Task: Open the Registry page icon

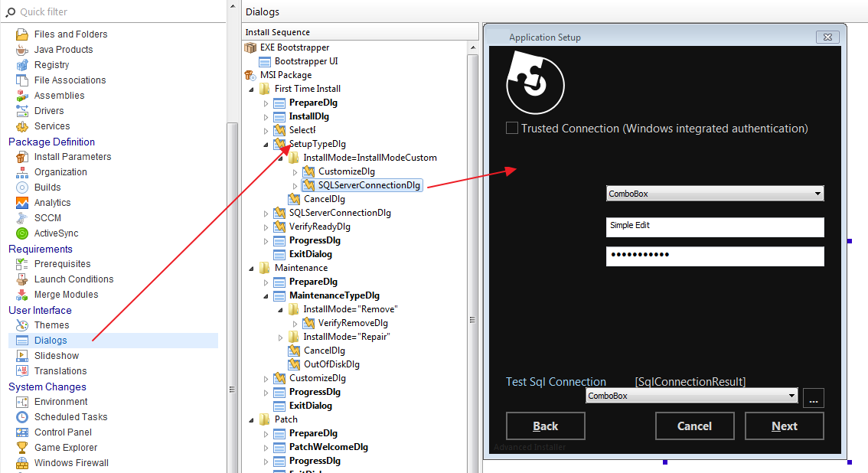Action: (21, 65)
